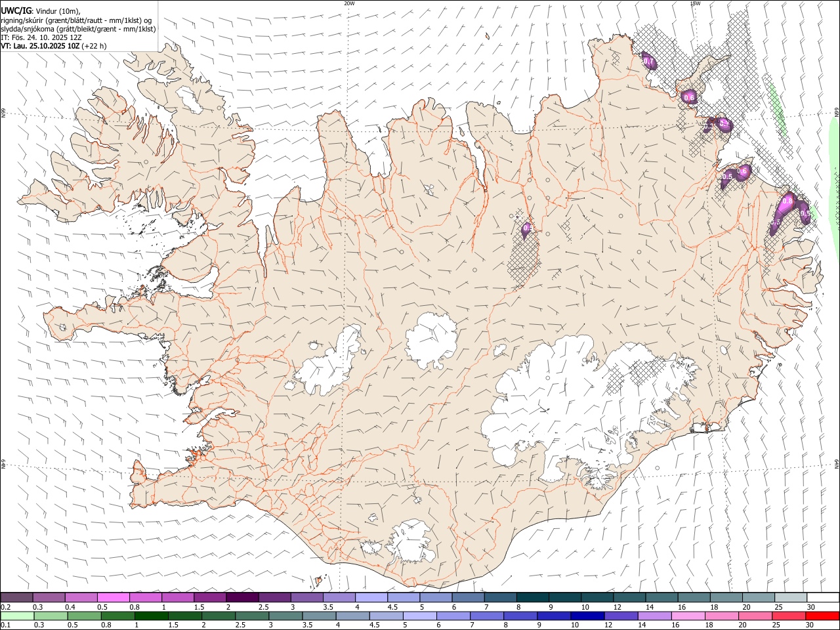Select the 'IT: Fös. 24. 10. 2025 12Z' line

(41, 37)
